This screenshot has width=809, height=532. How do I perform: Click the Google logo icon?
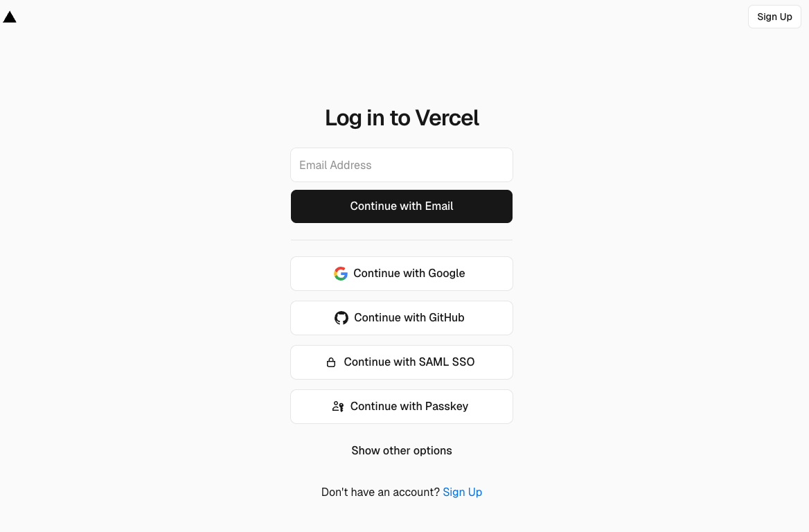tap(341, 274)
